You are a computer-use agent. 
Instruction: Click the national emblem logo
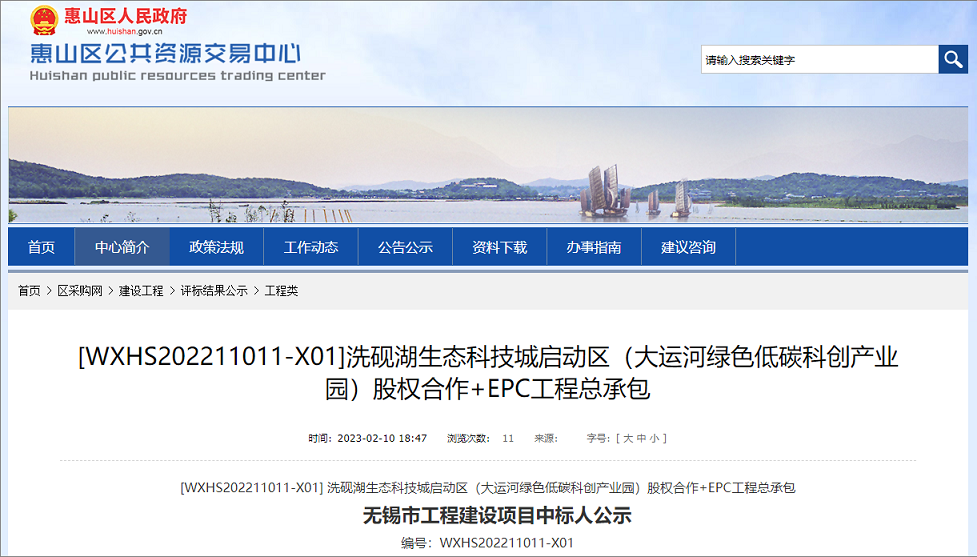coord(44,19)
